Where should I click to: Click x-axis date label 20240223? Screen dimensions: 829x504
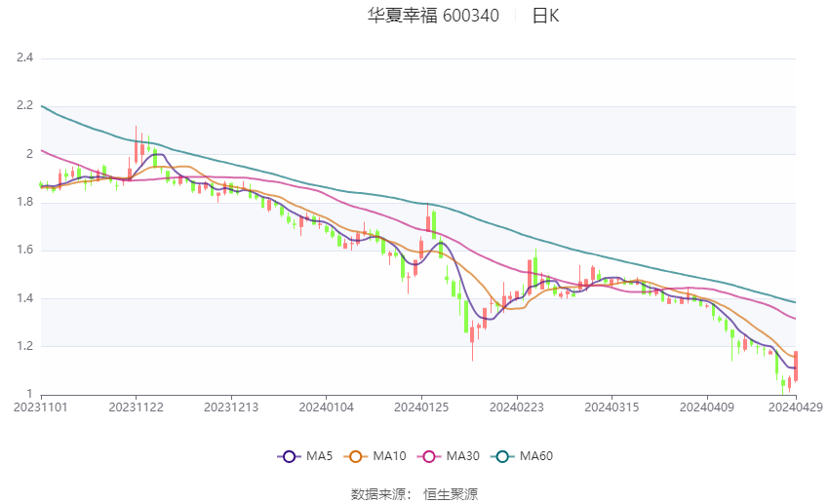click(517, 407)
